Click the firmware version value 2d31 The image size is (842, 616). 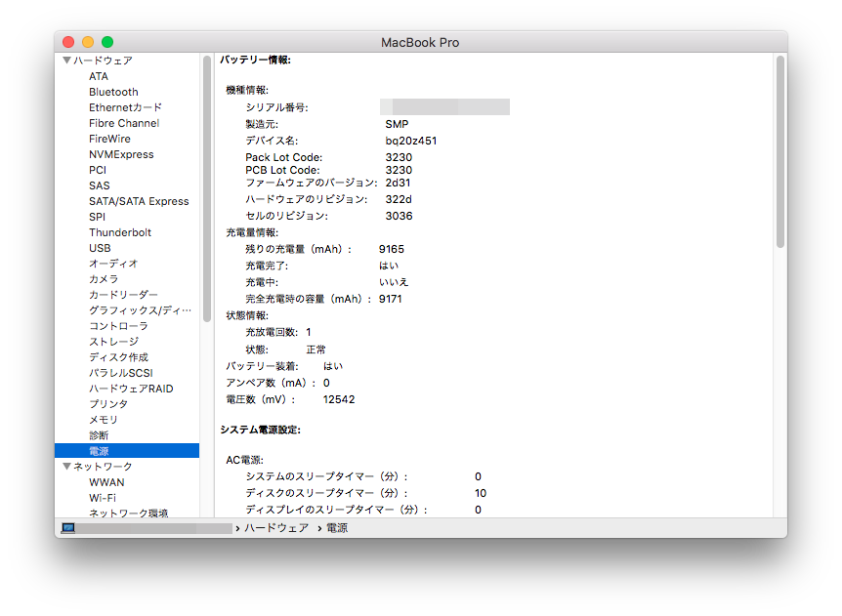click(x=398, y=183)
